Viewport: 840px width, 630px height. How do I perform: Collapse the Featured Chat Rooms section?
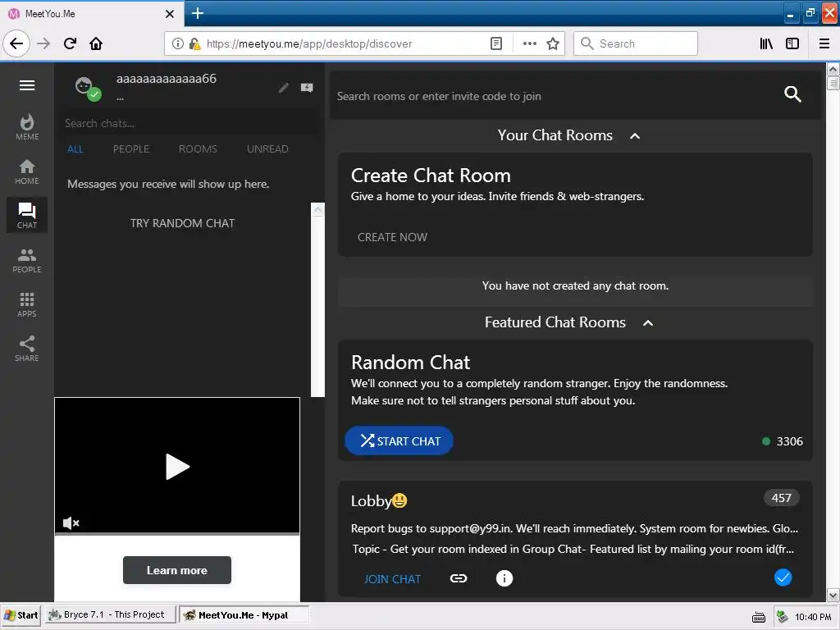tap(648, 323)
